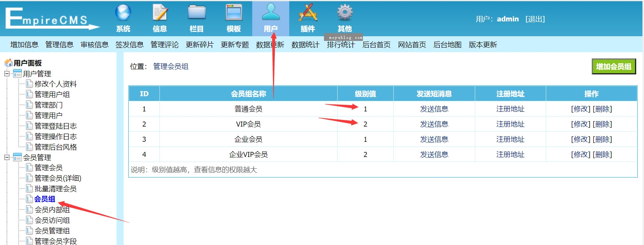Open 管理信息 in the submenu bar

point(59,45)
